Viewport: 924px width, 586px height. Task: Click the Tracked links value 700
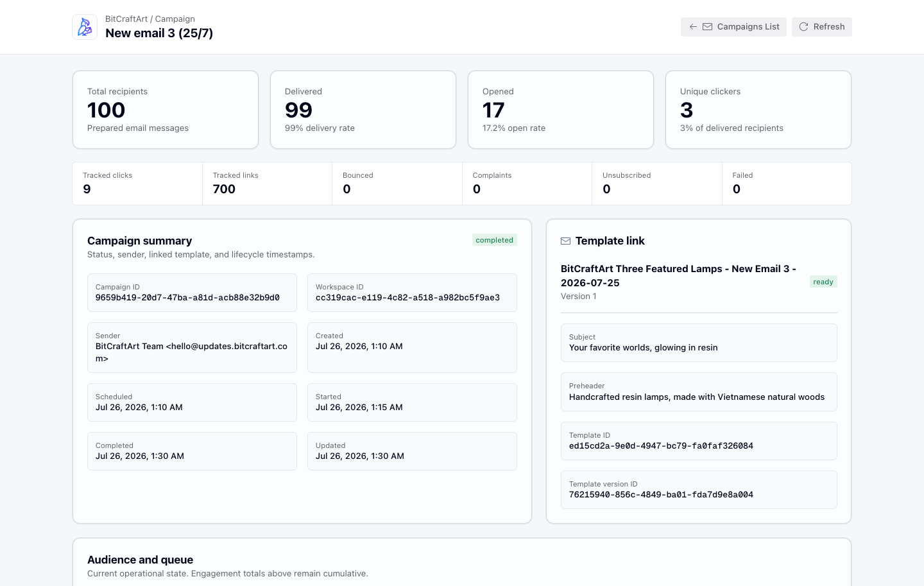pyautogui.click(x=224, y=189)
